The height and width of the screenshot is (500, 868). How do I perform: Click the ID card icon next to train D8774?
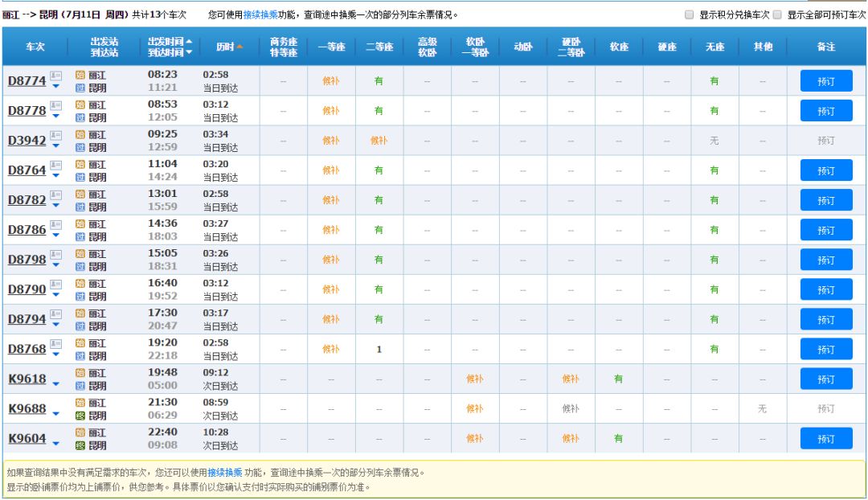pos(55,75)
